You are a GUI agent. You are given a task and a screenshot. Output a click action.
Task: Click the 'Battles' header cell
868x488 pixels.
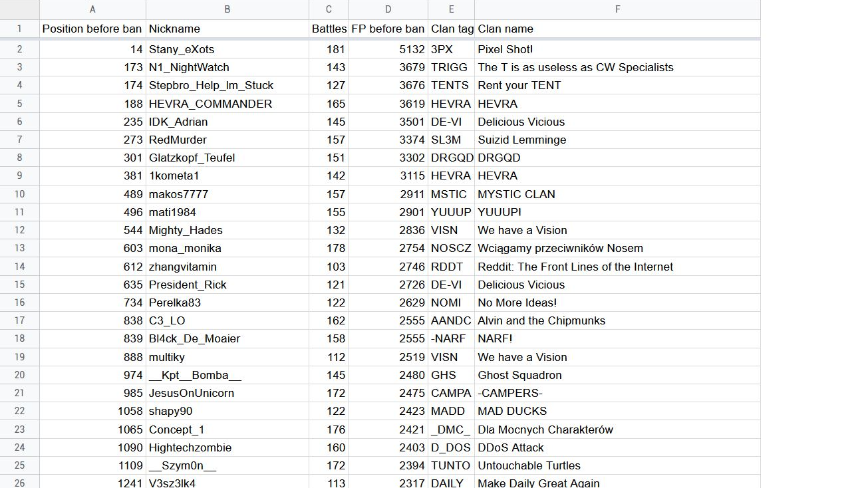click(329, 29)
